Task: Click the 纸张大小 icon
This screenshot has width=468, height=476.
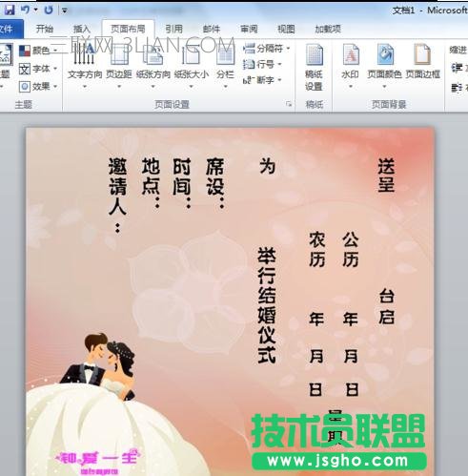Action: [192, 54]
